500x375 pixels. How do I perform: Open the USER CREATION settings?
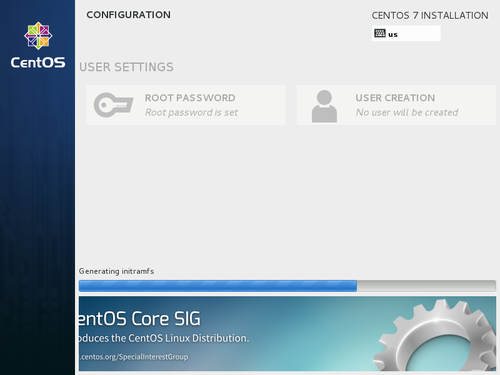coord(396,105)
